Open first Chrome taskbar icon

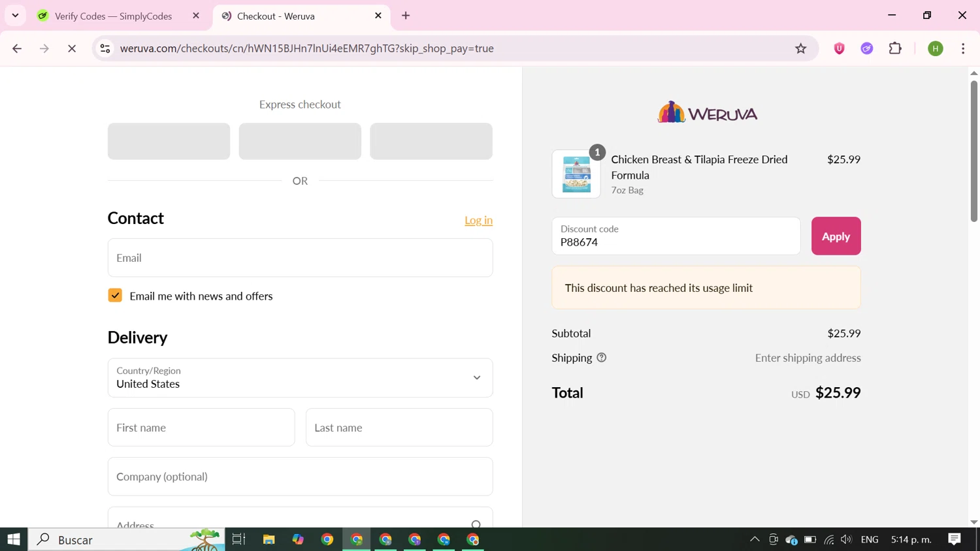(x=327, y=539)
